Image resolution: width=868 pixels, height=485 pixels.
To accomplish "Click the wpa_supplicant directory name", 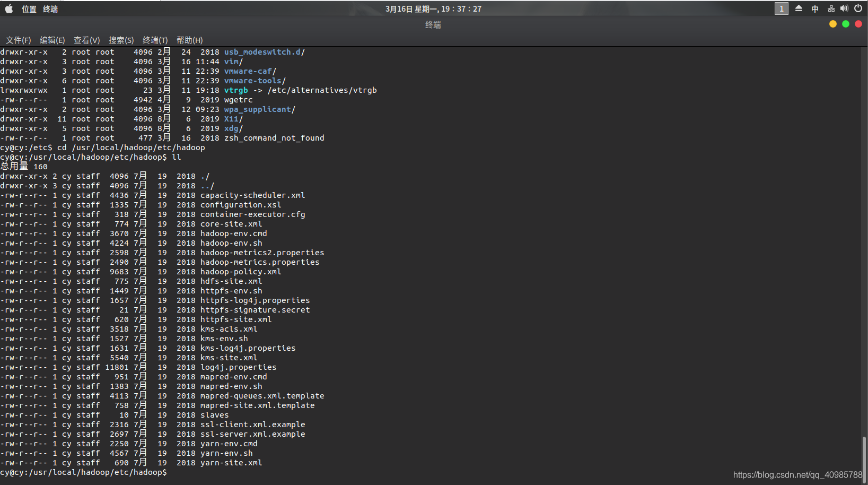I will click(258, 109).
